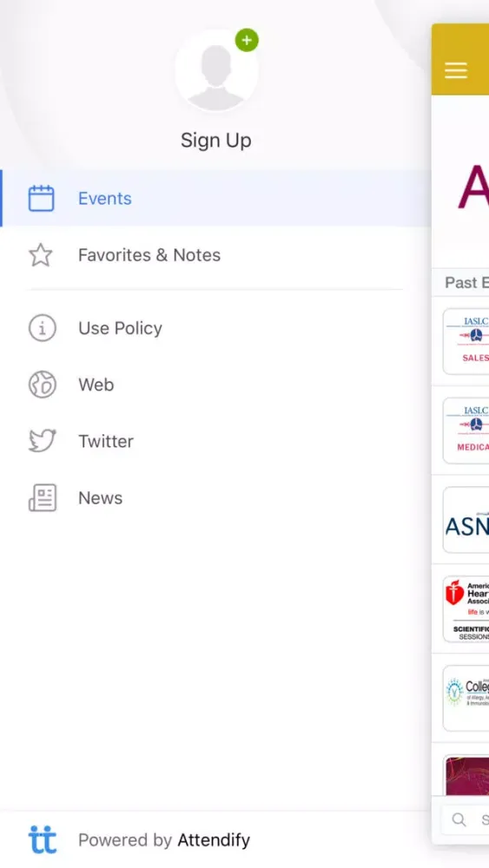The height and width of the screenshot is (868, 489).
Task: Click the Twitter bird icon
Action: 42,441
